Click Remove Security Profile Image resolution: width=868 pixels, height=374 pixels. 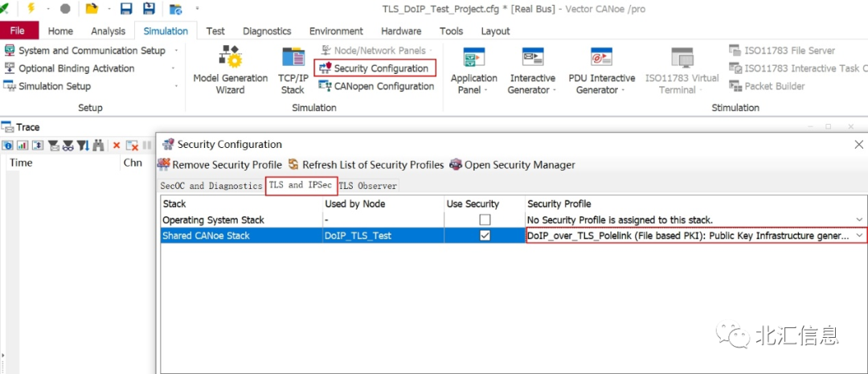tap(219, 165)
